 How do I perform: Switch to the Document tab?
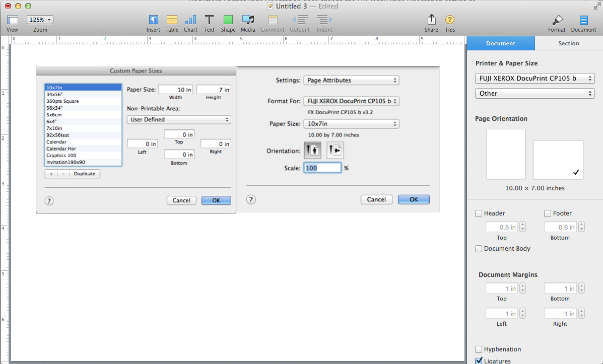(501, 43)
